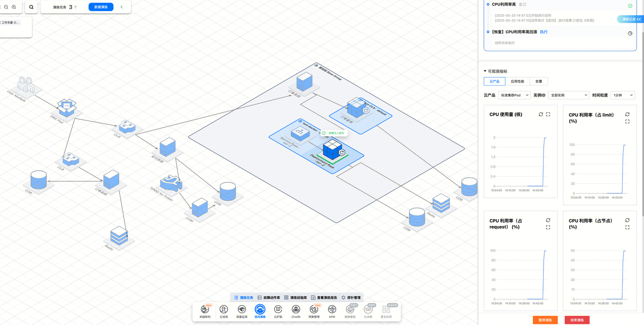Expand CPU 利用率（占 request） chart fullscreen
The width and height of the screenshot is (644, 325).
[548, 227]
